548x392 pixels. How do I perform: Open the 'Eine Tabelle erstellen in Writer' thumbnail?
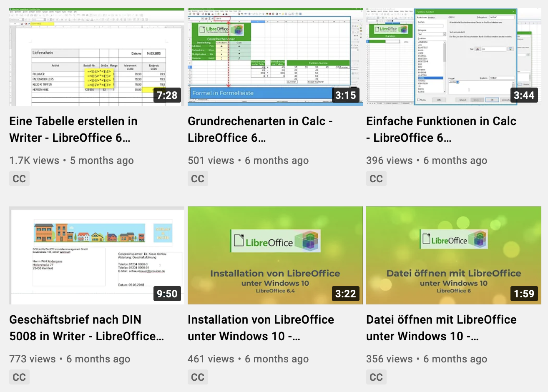coord(97,57)
